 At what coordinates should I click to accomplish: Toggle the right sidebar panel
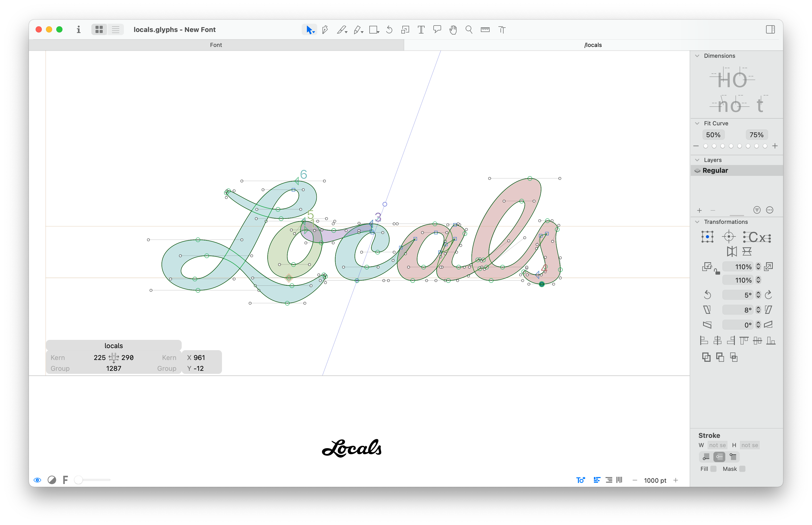point(770,30)
